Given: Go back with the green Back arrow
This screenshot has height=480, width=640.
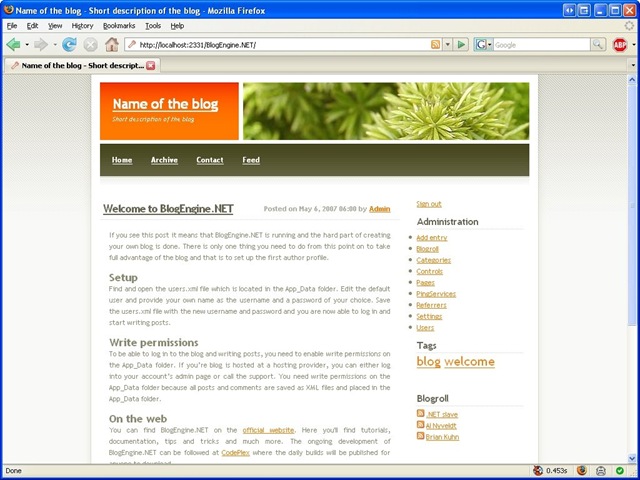Looking at the screenshot, I should 13,44.
